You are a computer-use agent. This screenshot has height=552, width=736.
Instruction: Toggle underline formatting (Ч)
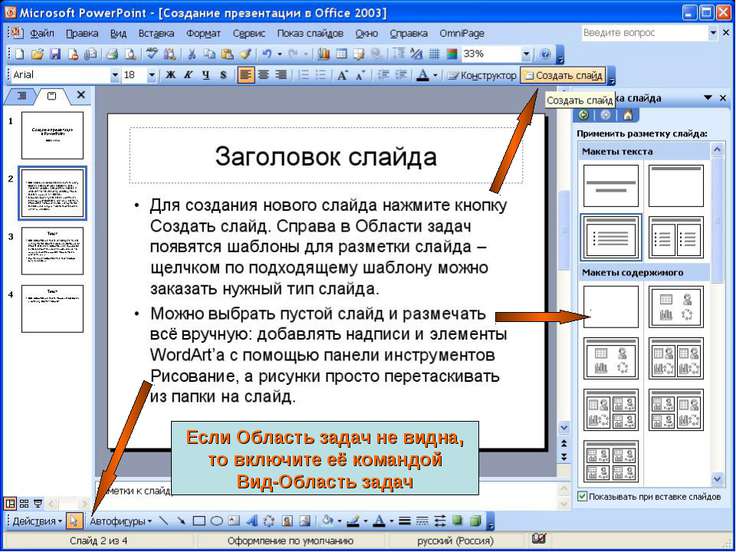206,75
